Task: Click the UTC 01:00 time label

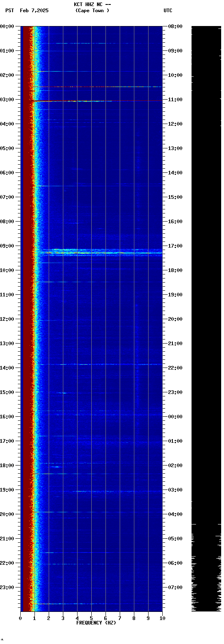Action: 175,441
